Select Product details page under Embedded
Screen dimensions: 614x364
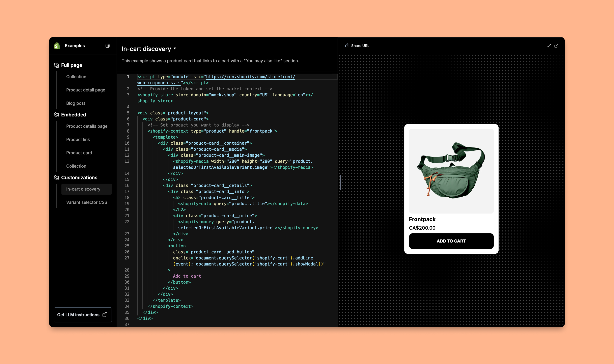click(x=87, y=126)
